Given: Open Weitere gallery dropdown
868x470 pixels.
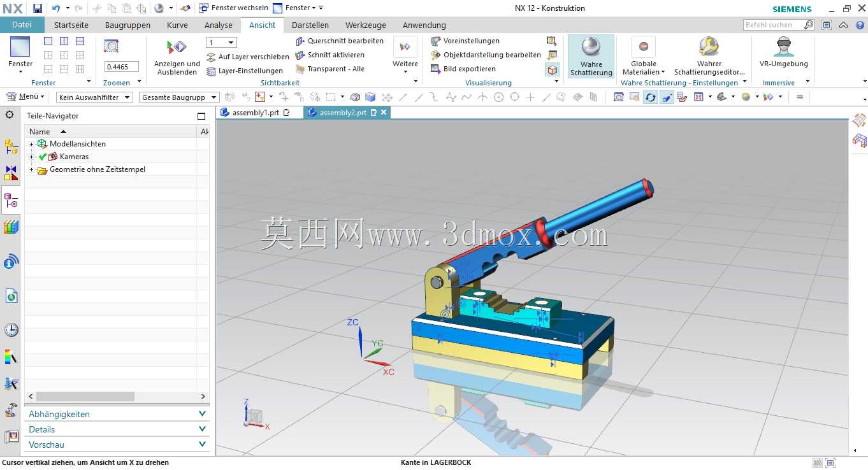Looking at the screenshot, I should pyautogui.click(x=405, y=56).
